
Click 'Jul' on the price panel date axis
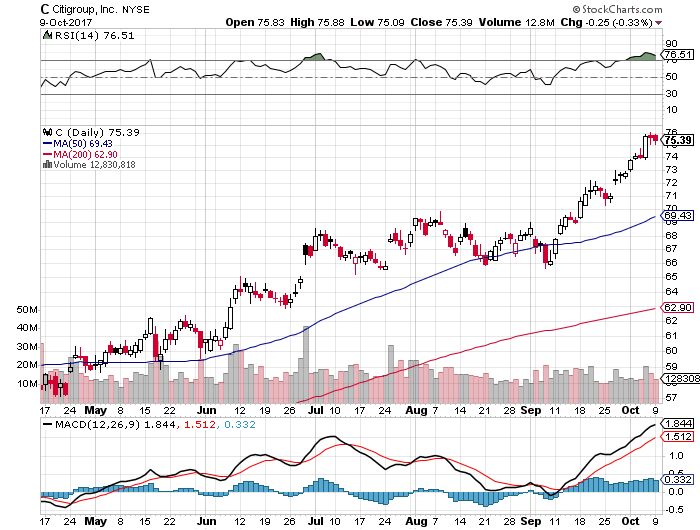pyautogui.click(x=316, y=410)
